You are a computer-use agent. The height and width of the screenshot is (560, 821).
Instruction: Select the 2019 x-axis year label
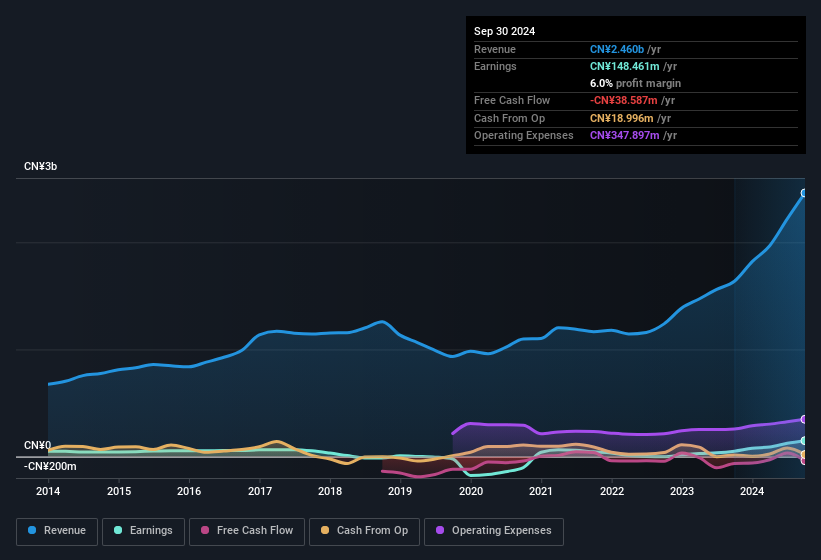coord(400,491)
